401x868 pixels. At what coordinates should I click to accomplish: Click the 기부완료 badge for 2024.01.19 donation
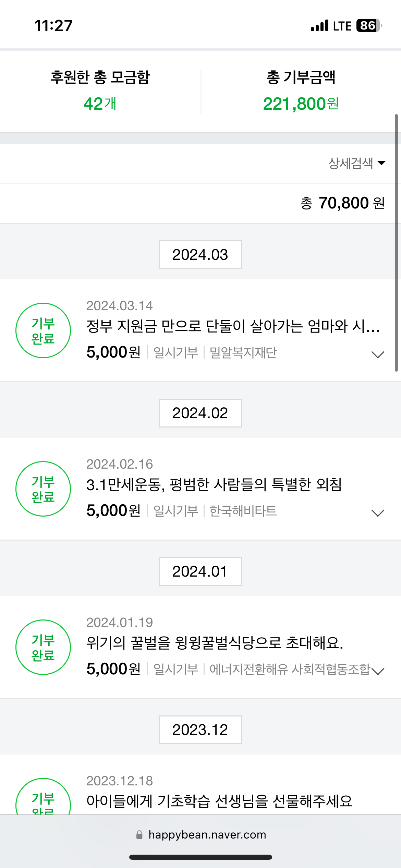point(43,647)
